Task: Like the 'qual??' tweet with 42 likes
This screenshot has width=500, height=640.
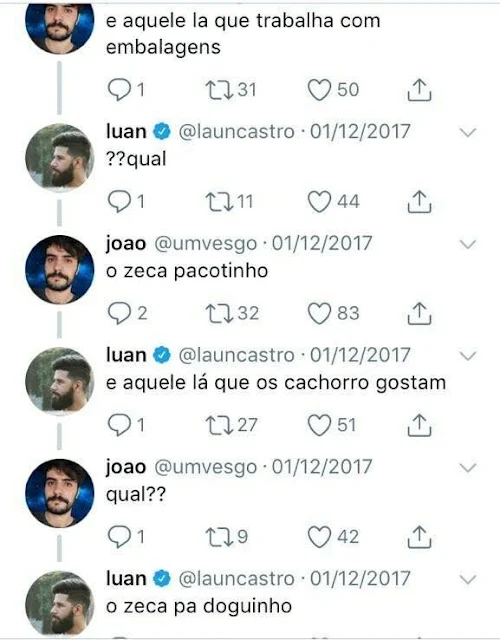Action: point(319,537)
